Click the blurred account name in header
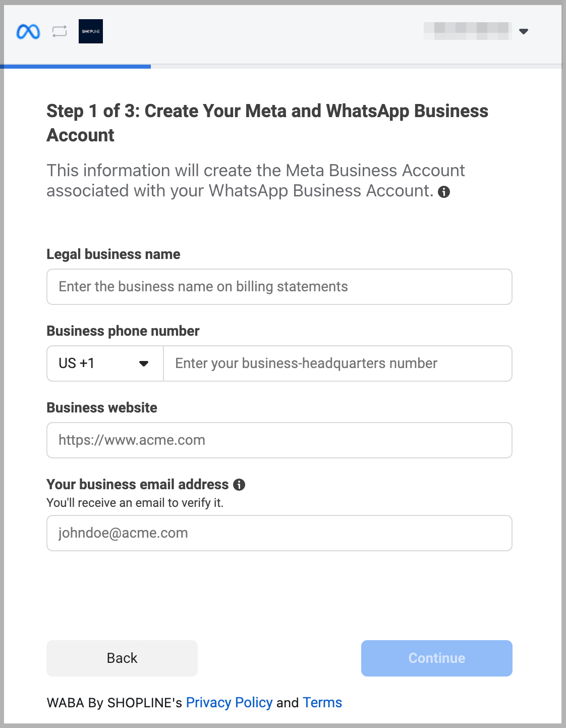Viewport: 566px width, 728px height. [467, 31]
